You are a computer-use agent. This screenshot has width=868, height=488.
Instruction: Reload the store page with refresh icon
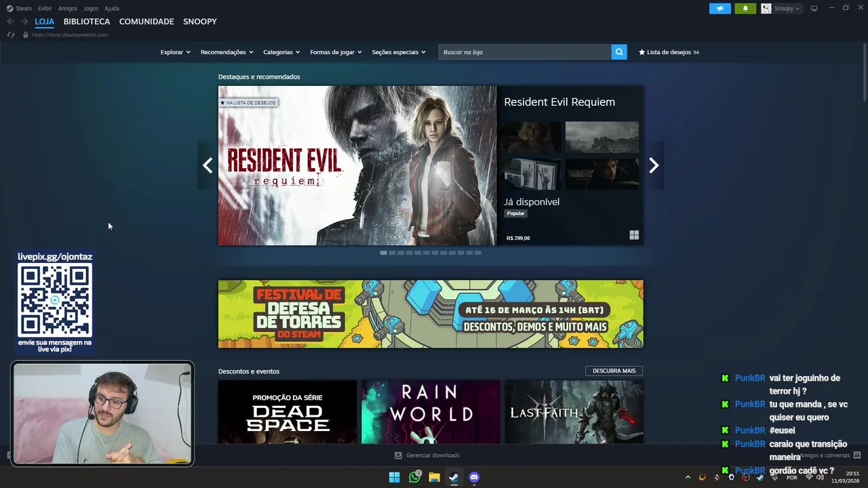pos(11,35)
